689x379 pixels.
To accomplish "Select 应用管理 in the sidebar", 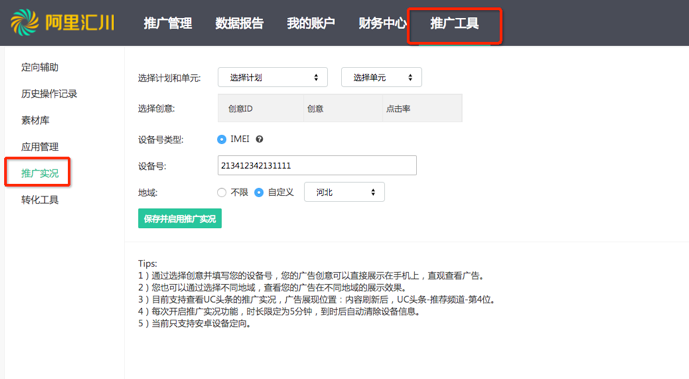I will coord(40,147).
